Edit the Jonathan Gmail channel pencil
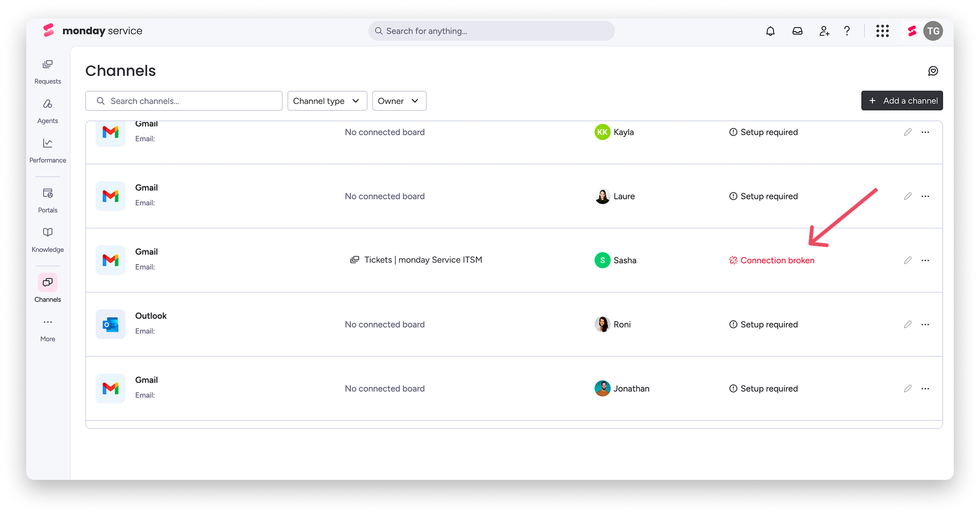The image size is (980, 514). coord(908,389)
